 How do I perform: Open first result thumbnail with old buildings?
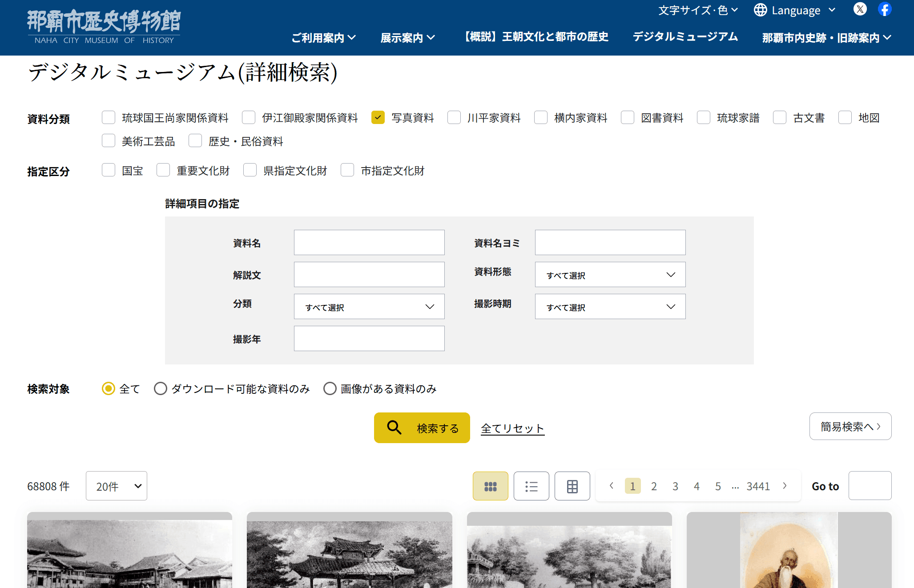(x=129, y=550)
